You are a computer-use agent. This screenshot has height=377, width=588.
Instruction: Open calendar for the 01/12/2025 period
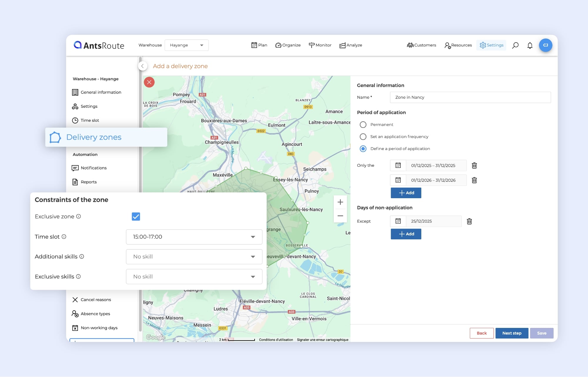point(398,165)
